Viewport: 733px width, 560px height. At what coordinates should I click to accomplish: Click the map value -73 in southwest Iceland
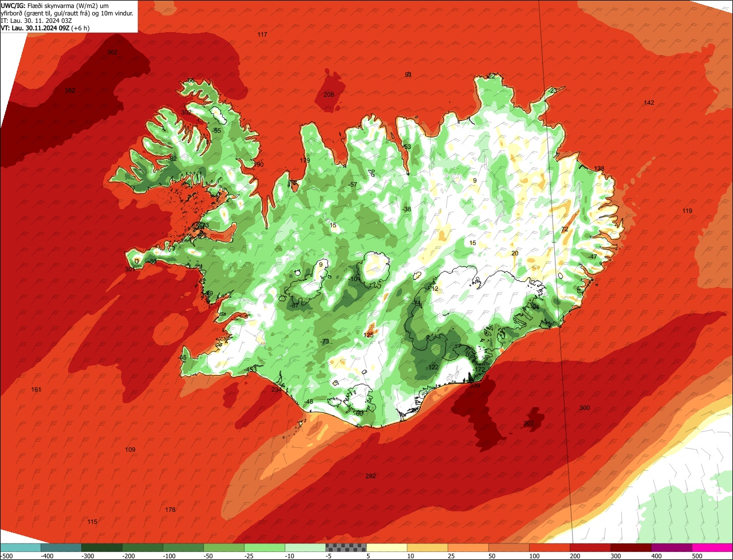(325, 341)
